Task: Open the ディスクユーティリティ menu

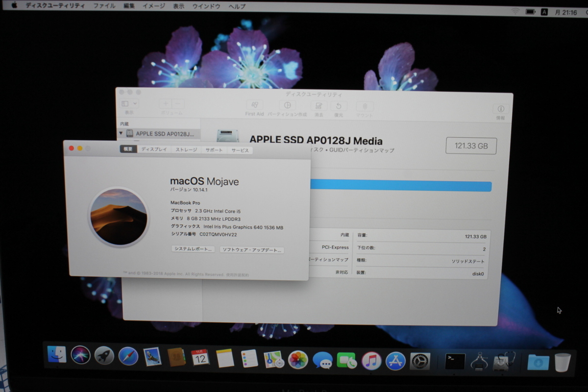Action: click(x=54, y=6)
